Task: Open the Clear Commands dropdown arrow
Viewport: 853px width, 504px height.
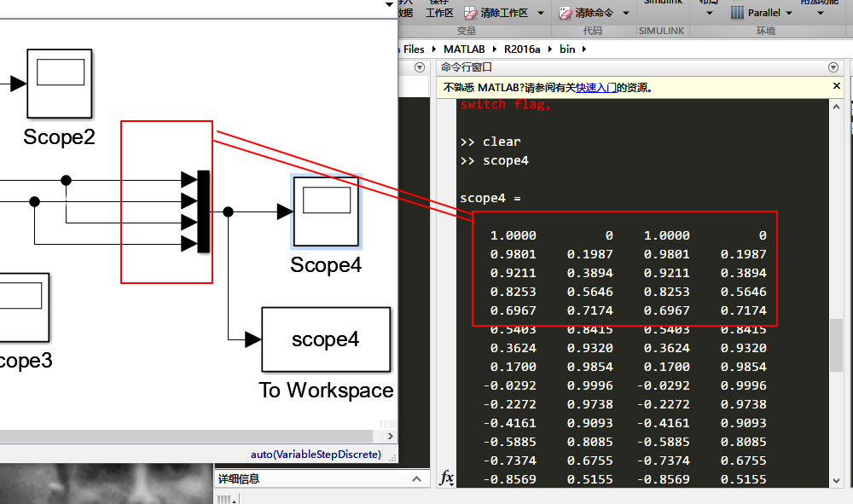Action: click(x=625, y=13)
